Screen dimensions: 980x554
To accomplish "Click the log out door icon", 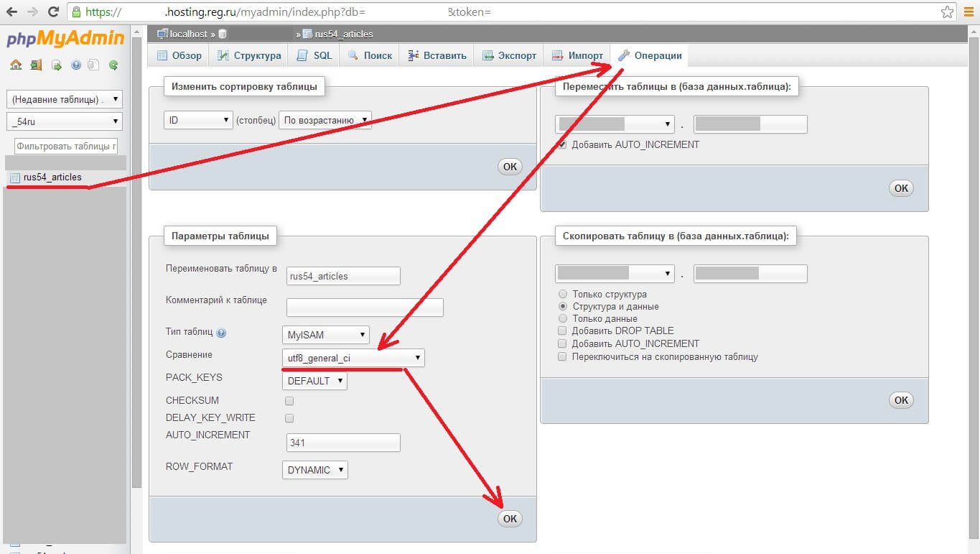I will pos(36,65).
